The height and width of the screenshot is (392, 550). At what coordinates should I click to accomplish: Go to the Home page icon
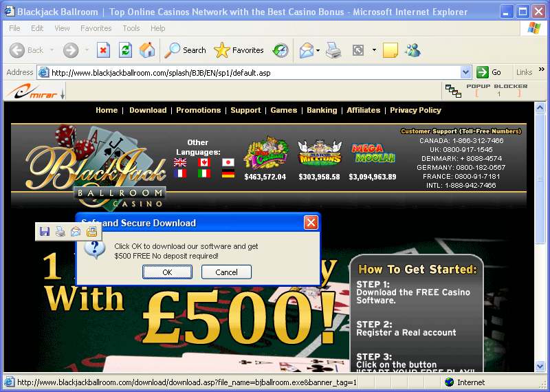click(147, 50)
